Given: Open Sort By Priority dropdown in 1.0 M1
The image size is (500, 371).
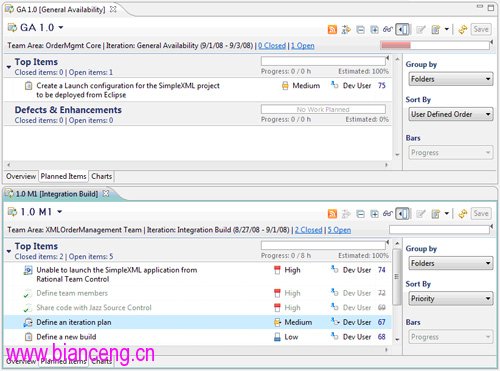Looking at the screenshot, I should click(x=450, y=299).
